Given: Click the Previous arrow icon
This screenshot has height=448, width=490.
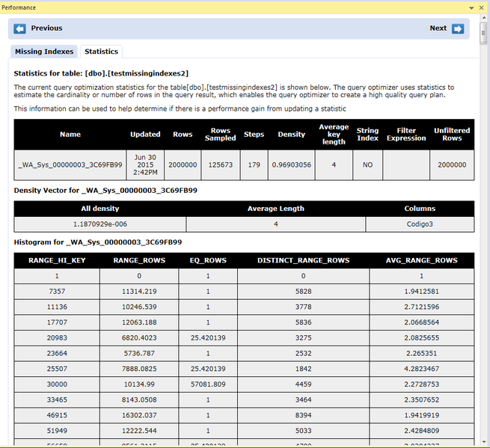Looking at the screenshot, I should coord(19,28).
